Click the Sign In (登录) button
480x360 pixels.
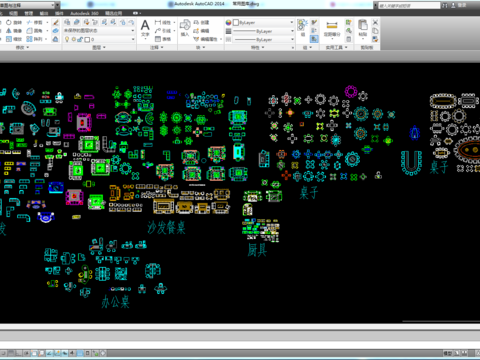[462, 5]
